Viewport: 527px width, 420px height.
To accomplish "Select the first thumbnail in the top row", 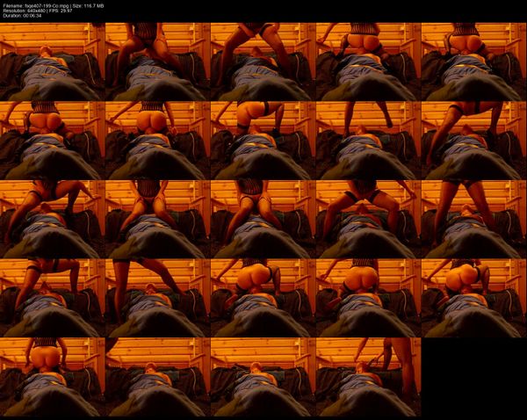I will 52,62.
